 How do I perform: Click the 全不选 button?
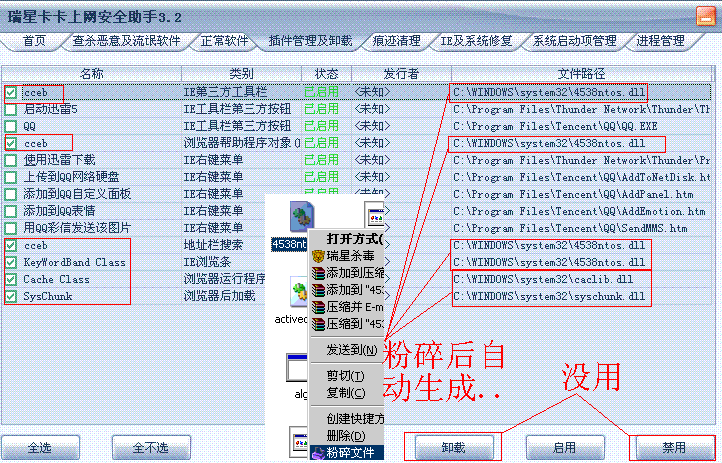click(151, 447)
